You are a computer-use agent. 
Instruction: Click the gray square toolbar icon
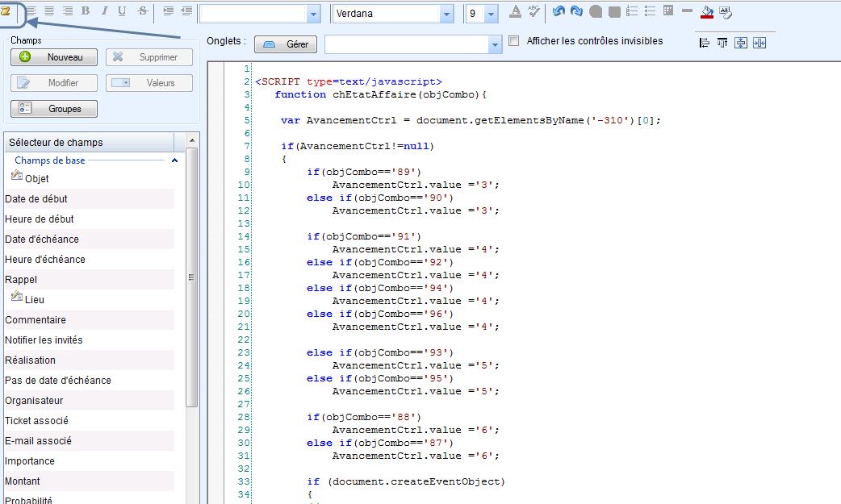(615, 12)
